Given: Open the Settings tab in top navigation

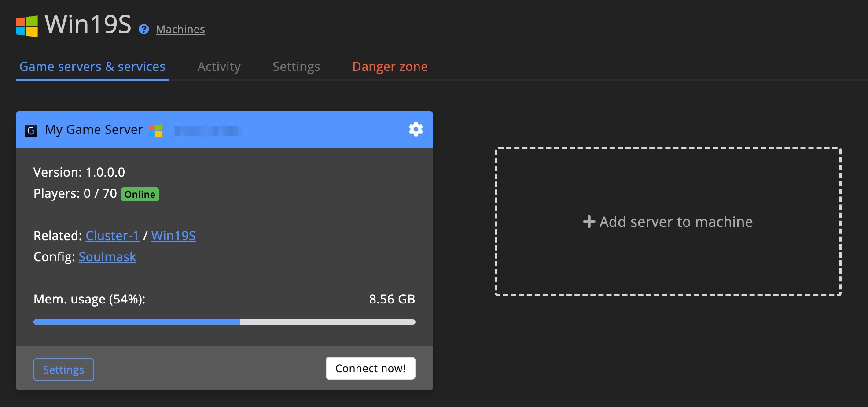Looking at the screenshot, I should coord(296,67).
